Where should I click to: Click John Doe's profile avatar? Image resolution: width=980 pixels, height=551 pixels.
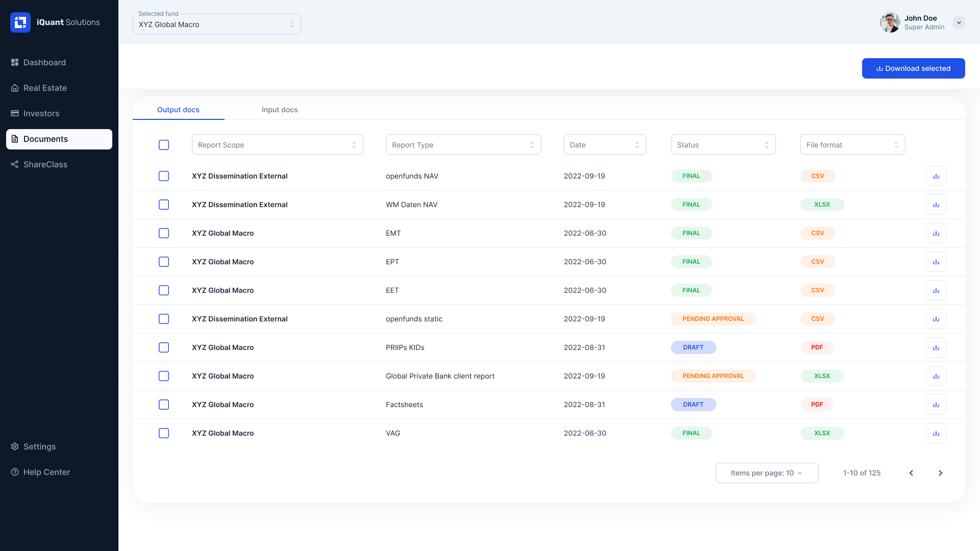coord(890,22)
